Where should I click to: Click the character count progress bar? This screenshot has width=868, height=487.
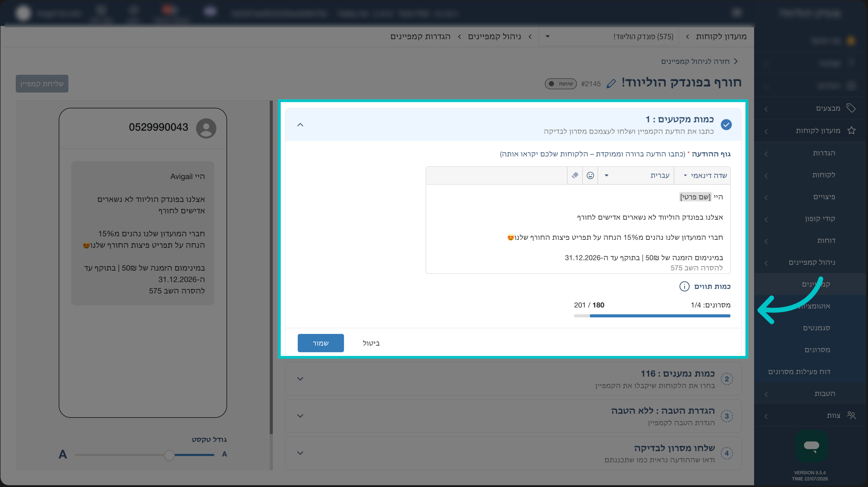coord(652,316)
